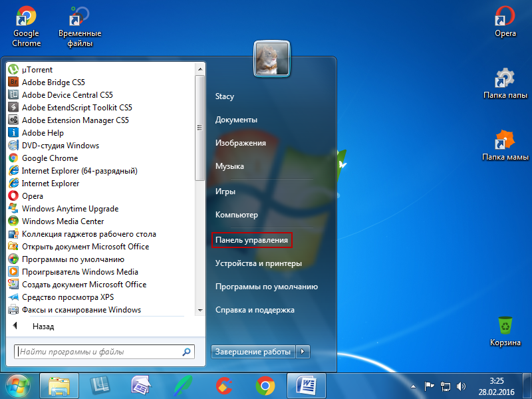The width and height of the screenshot is (532, 399).
Task: Expand the arrow next to Завершение работы
Action: tap(303, 352)
